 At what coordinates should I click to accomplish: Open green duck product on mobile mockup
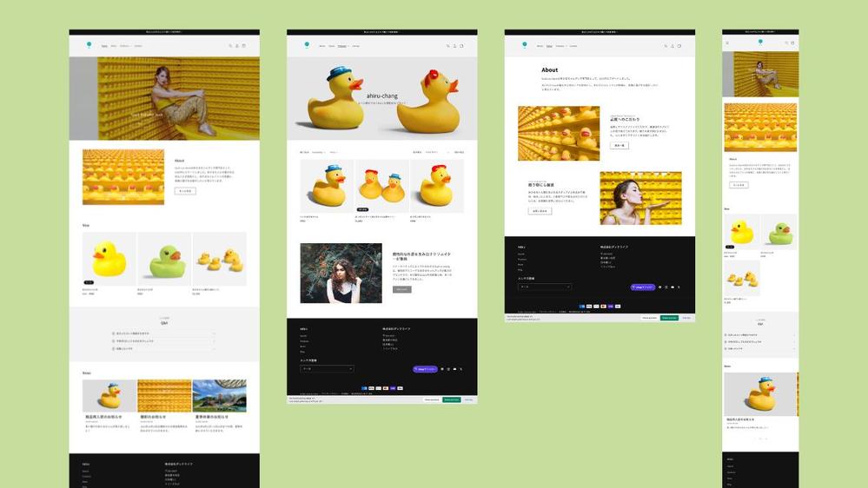(x=779, y=232)
